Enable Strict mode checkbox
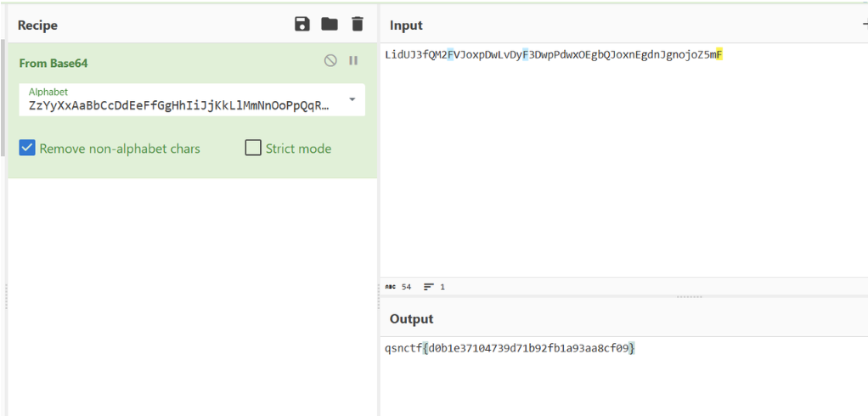The height and width of the screenshot is (416, 868). pos(253,149)
